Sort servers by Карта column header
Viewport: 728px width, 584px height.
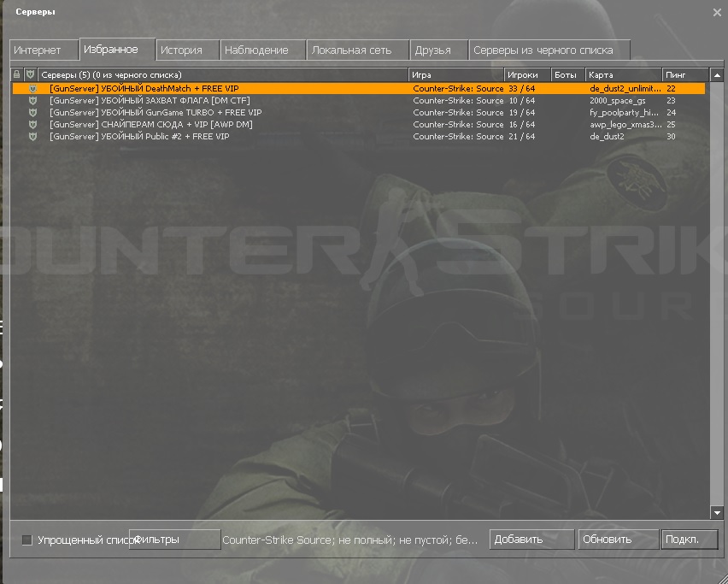coord(623,75)
